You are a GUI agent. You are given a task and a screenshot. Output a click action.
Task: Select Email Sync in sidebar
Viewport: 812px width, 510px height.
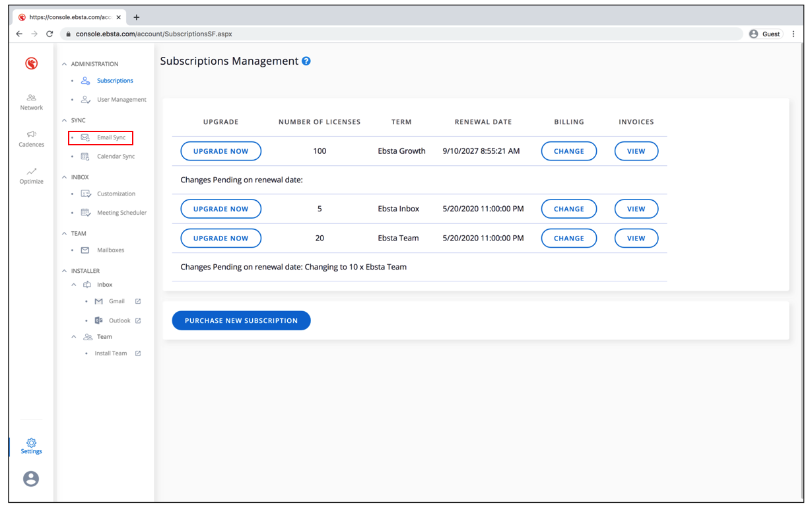point(110,137)
